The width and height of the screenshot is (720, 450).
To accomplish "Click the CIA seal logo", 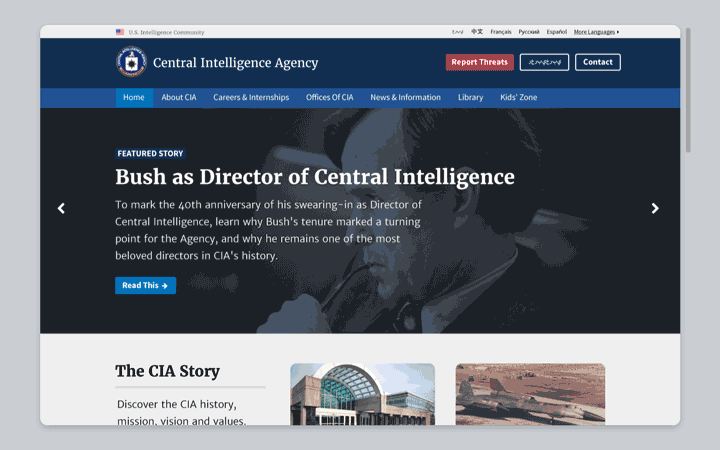I will click(131, 62).
